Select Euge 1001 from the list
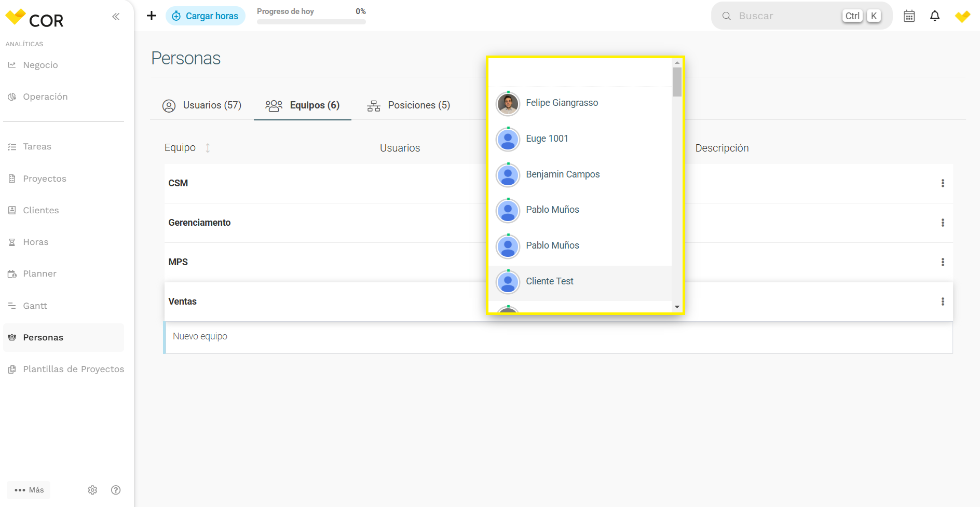Screen dimensions: 980x507 click(x=580, y=139)
